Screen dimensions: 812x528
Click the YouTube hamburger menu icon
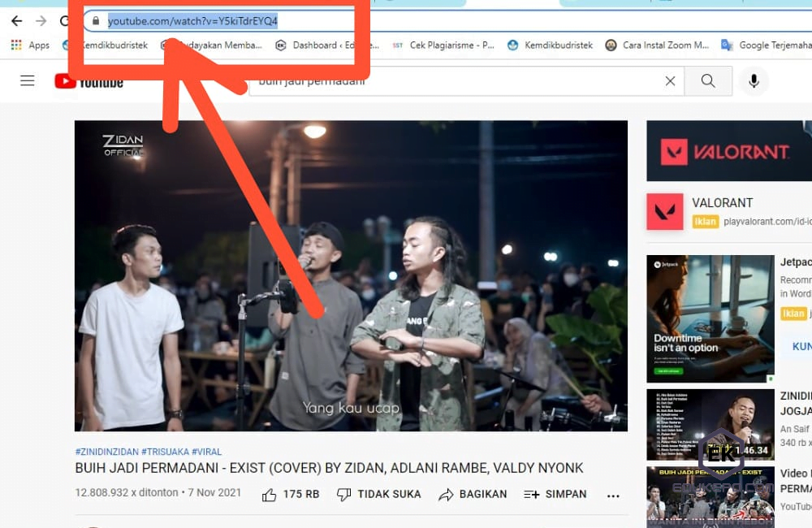[28, 80]
